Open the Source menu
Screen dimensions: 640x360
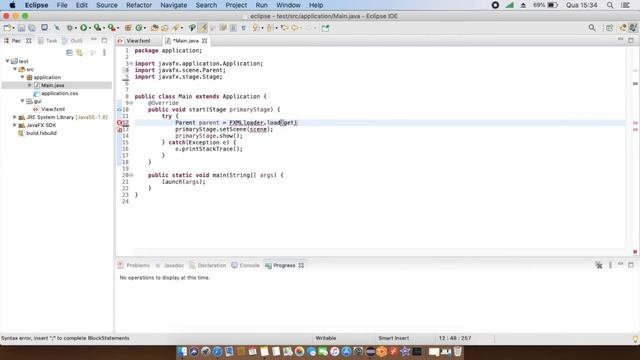[x=107, y=5]
